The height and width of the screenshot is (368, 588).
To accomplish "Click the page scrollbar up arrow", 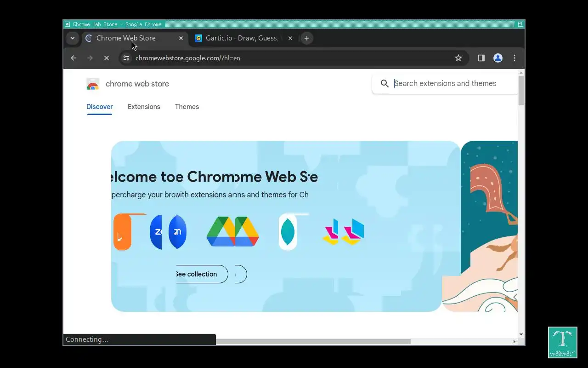I will point(521,73).
